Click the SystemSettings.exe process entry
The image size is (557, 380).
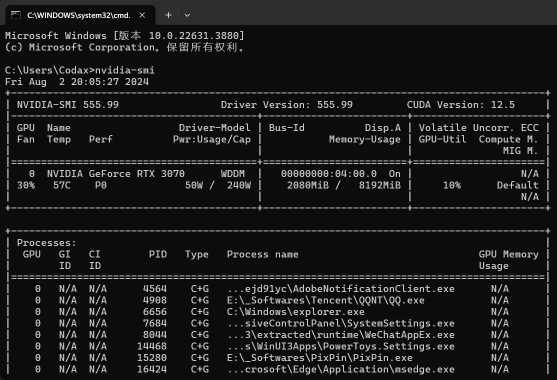341,324
